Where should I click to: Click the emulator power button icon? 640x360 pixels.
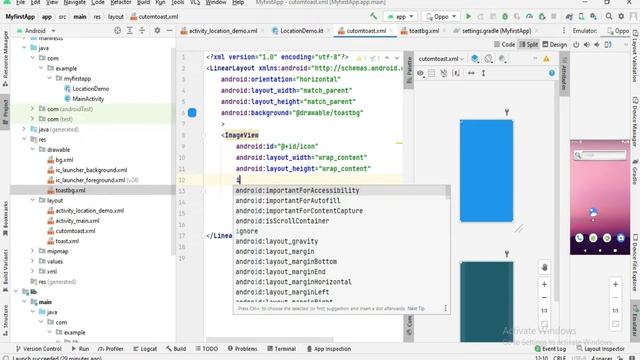(576, 44)
